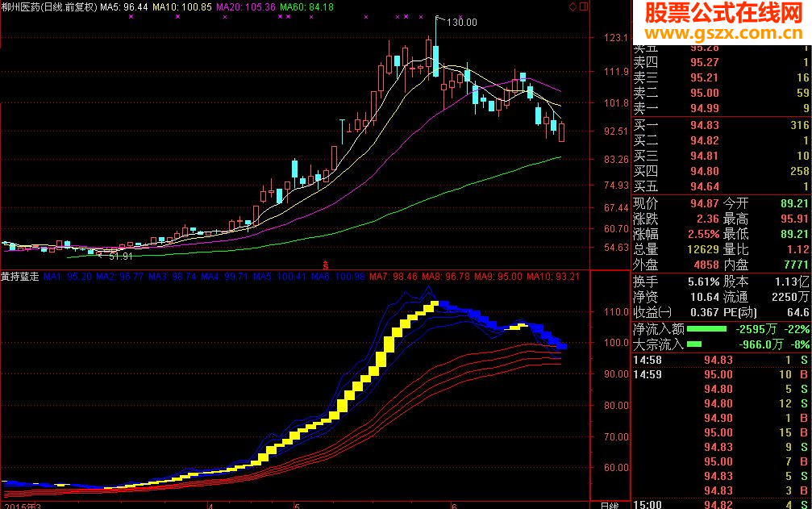Screen dimensions: 812x509
Task: Click the 净资 value 10.64
Action: (705, 297)
